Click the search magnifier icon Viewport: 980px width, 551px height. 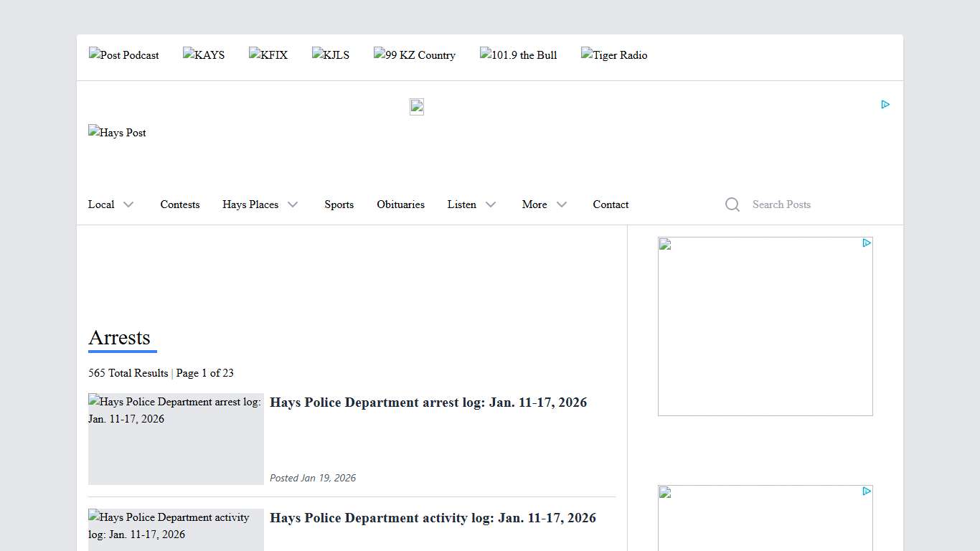coord(732,204)
